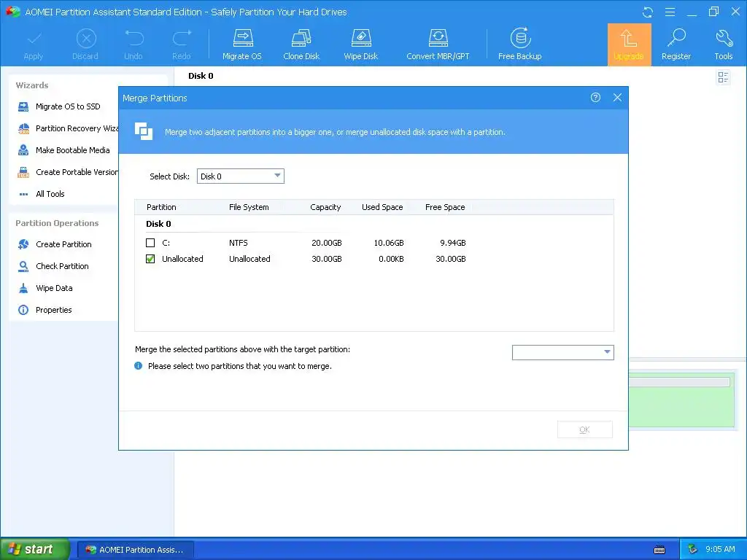Click the Partition column header
The image size is (747, 560).
click(161, 207)
